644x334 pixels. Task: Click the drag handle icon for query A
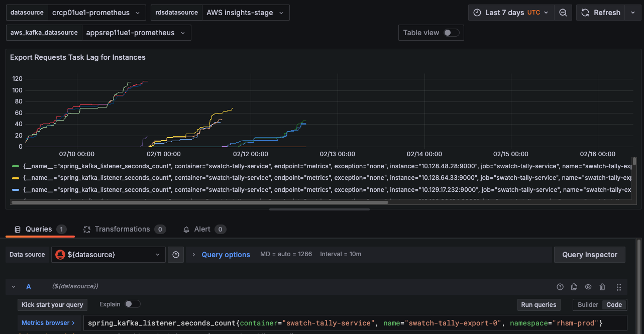point(618,287)
